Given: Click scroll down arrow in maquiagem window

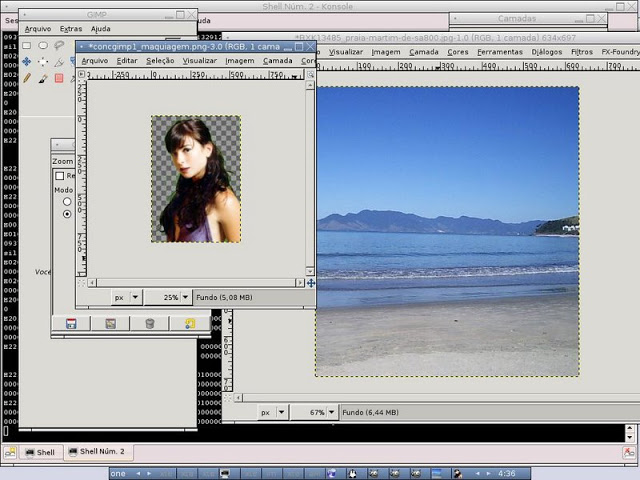Looking at the screenshot, I should [310, 271].
